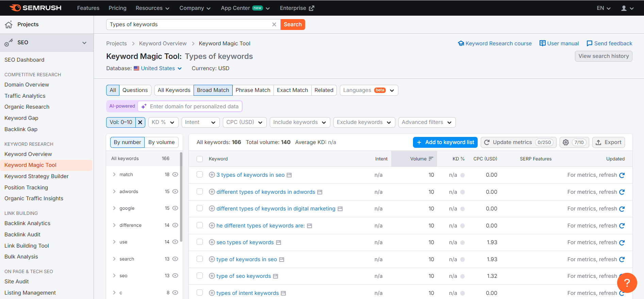
Task: Click the Export button
Action: (608, 142)
